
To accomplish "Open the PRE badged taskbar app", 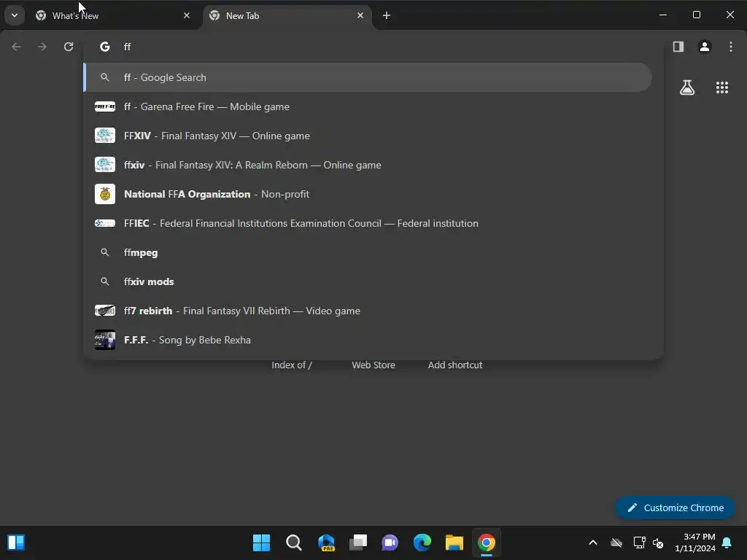I will pos(326,542).
